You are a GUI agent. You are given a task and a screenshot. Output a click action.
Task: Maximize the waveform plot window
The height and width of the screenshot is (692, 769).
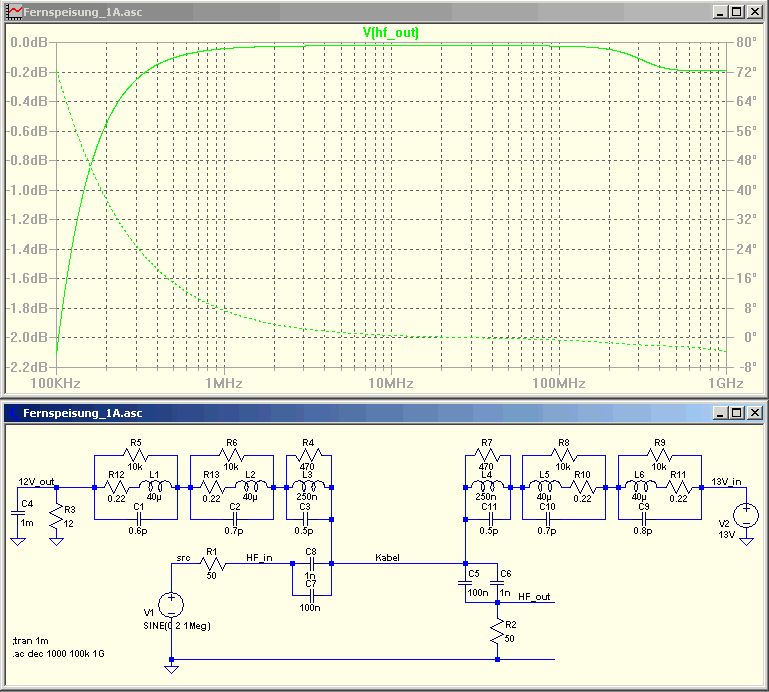click(x=736, y=12)
